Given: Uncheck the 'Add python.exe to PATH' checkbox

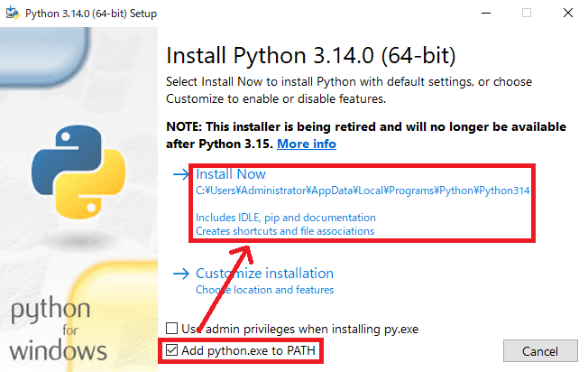Looking at the screenshot, I should [172, 350].
